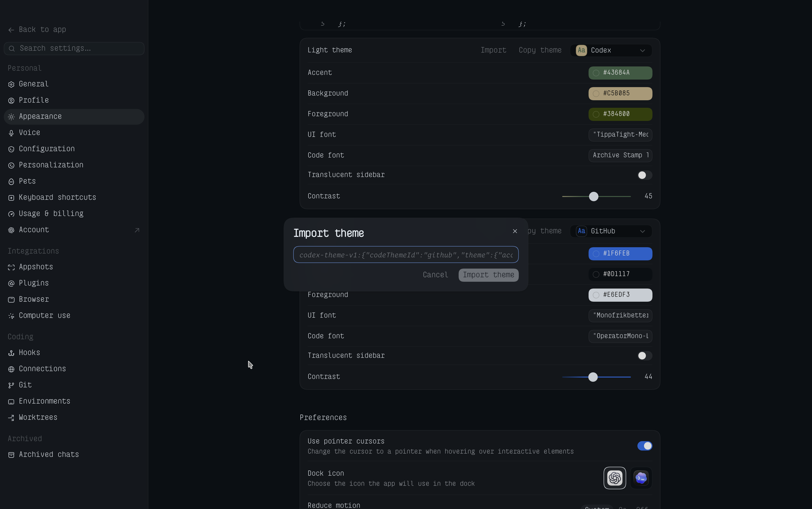The width and height of the screenshot is (812, 509).
Task: Click the Personalization icon
Action: click(11, 165)
